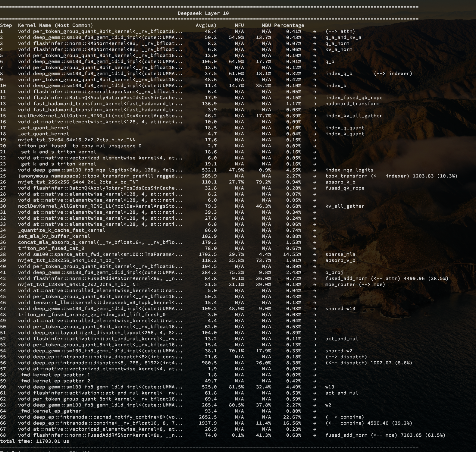Click "topk_transform (<-- indexer) 1203.83 (10.3%)" summary
476x452 pixels.
[391, 176]
